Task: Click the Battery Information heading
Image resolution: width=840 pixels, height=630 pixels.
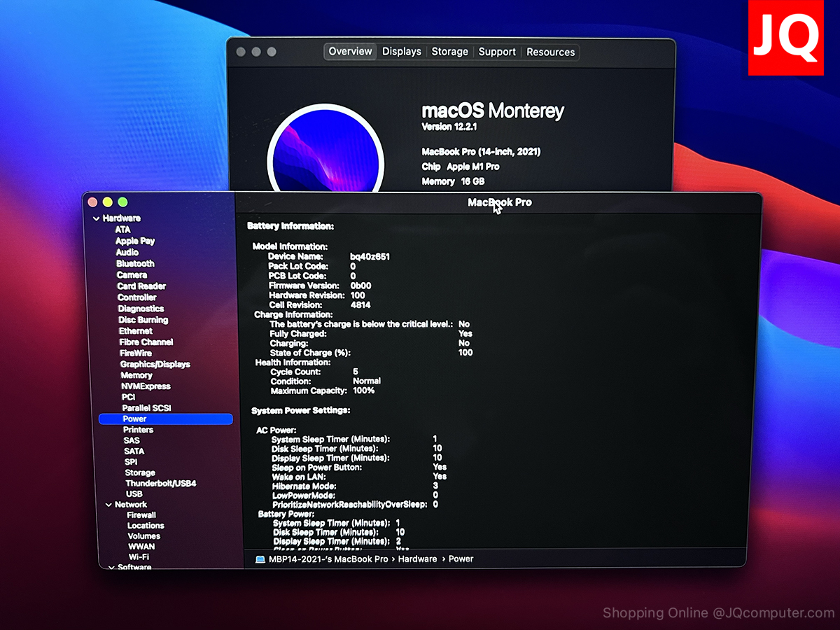Action: [x=290, y=226]
